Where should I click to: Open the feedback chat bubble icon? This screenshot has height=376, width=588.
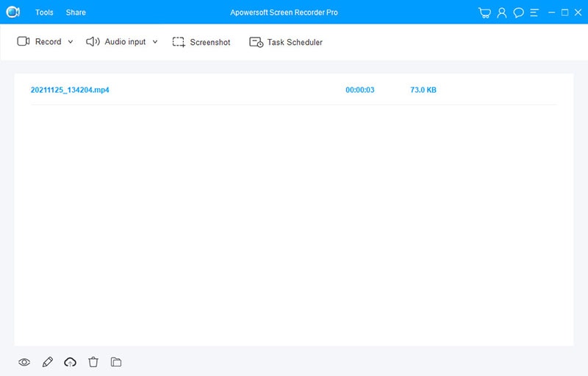(x=519, y=13)
